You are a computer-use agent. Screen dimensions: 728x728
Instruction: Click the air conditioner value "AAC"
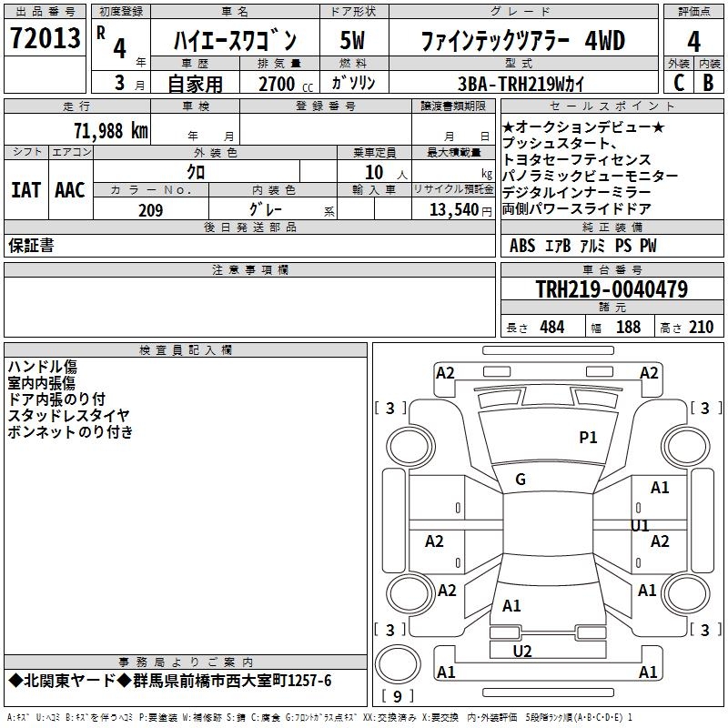click(70, 190)
